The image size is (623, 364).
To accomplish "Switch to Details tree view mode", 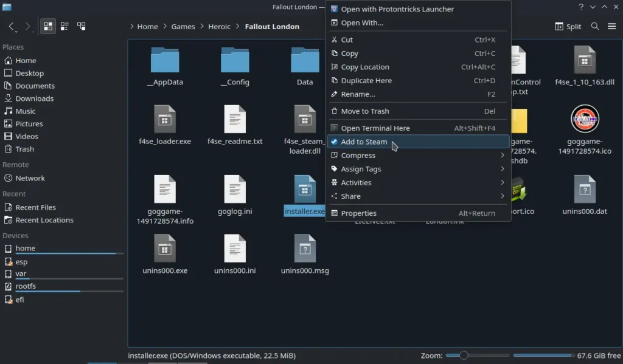I will tap(82, 26).
